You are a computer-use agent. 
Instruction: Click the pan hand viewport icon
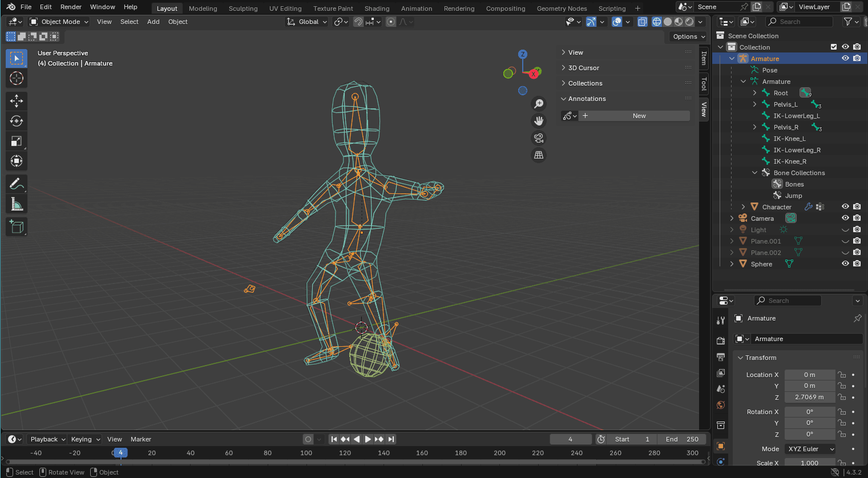pyautogui.click(x=538, y=120)
